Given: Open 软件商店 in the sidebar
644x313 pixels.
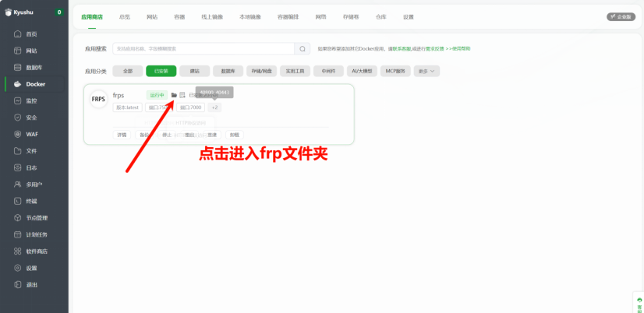Looking at the screenshot, I should [37, 251].
